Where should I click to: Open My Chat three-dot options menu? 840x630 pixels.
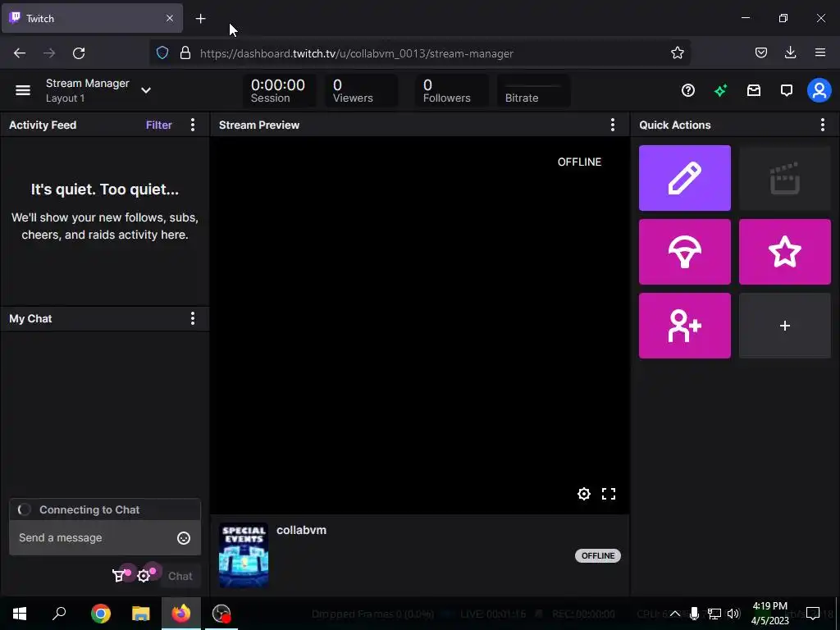(x=193, y=319)
